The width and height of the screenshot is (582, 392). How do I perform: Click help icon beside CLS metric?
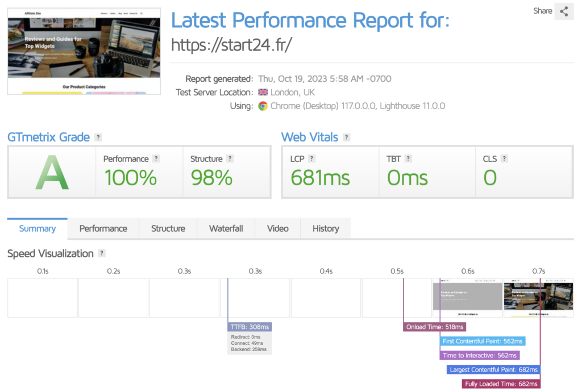pos(504,159)
